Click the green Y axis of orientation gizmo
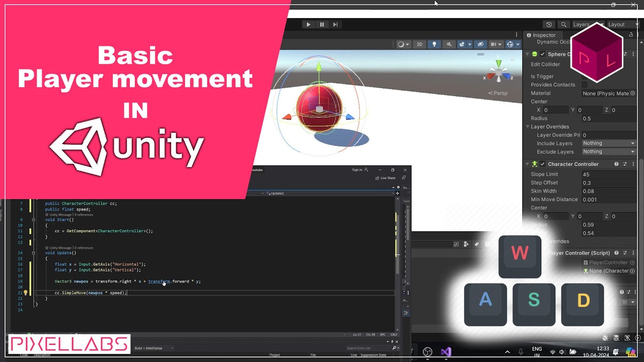 (498, 63)
